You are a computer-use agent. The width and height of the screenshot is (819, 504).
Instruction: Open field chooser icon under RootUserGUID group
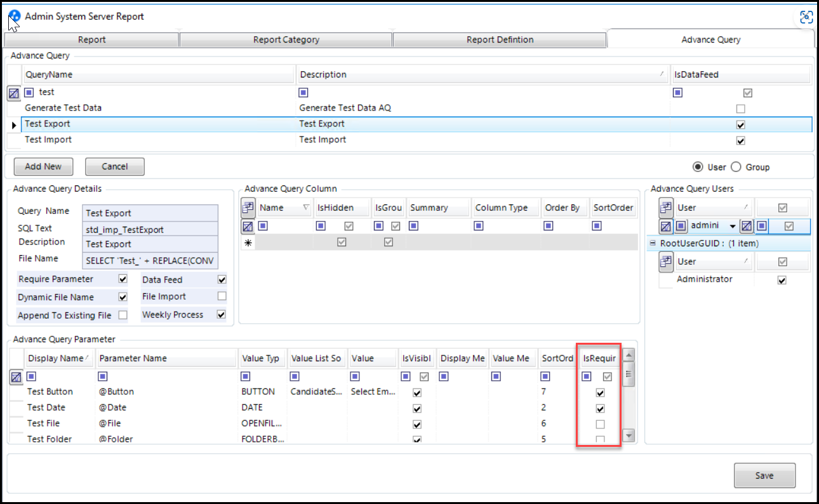point(666,262)
